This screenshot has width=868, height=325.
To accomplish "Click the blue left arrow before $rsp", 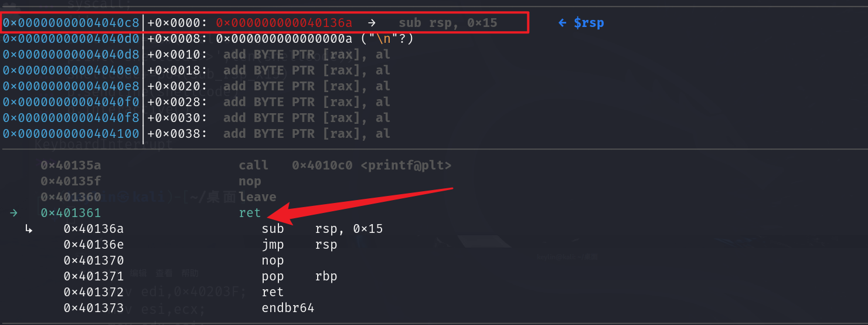I will [x=562, y=23].
